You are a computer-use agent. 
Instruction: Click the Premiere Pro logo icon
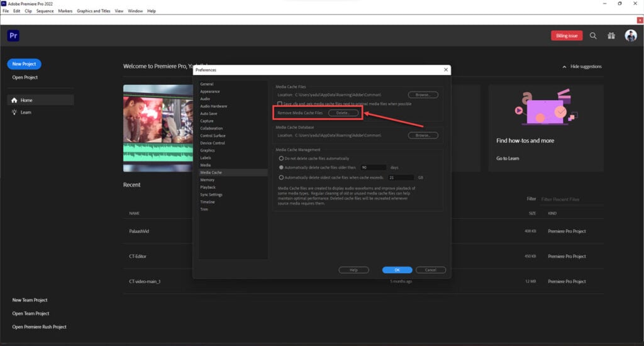(x=13, y=36)
